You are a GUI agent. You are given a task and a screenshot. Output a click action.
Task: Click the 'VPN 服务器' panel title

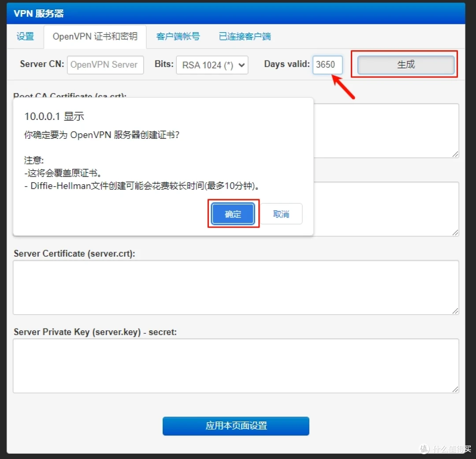pyautogui.click(x=39, y=13)
